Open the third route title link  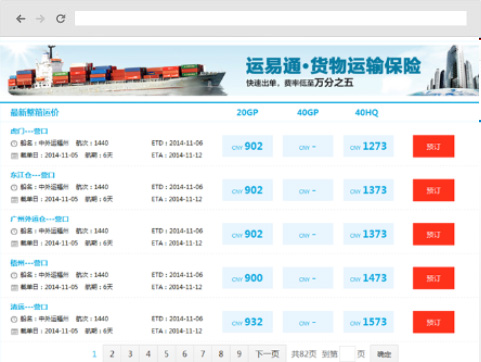tap(39, 219)
